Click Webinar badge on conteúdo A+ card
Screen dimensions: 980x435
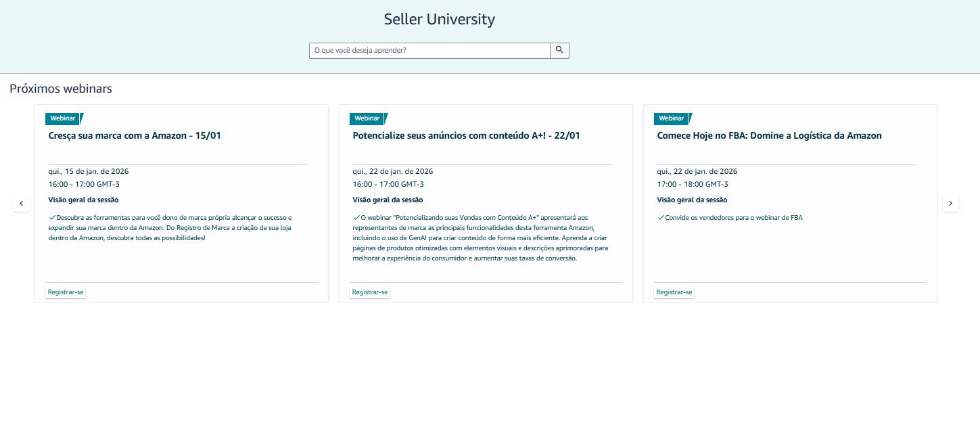coord(367,118)
